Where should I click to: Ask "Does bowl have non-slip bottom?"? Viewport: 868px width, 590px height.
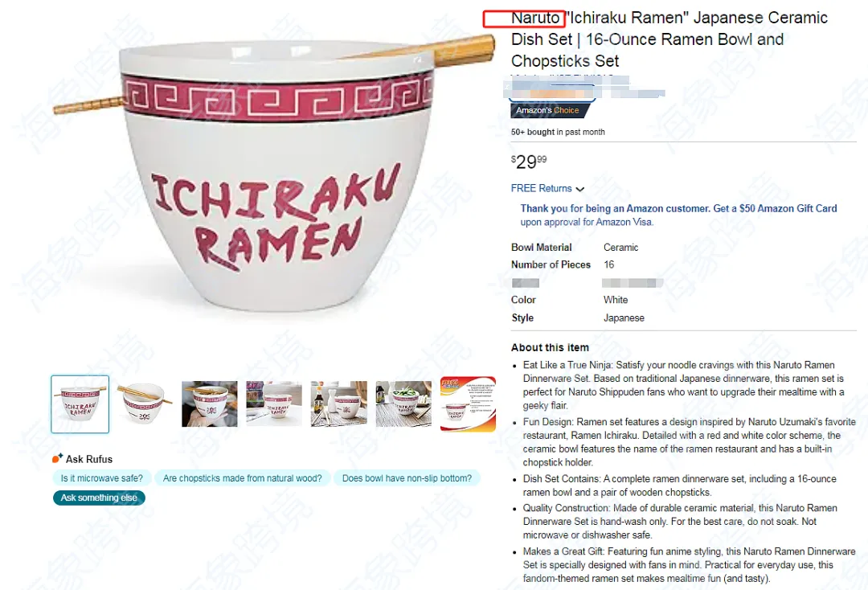[407, 478]
